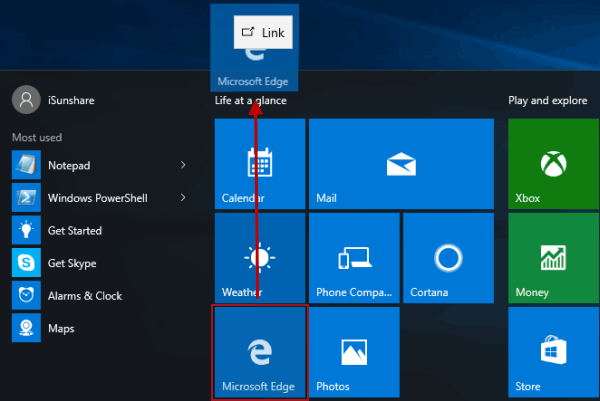Click the Alarms & Clock icon
The image size is (600, 401).
(26, 295)
